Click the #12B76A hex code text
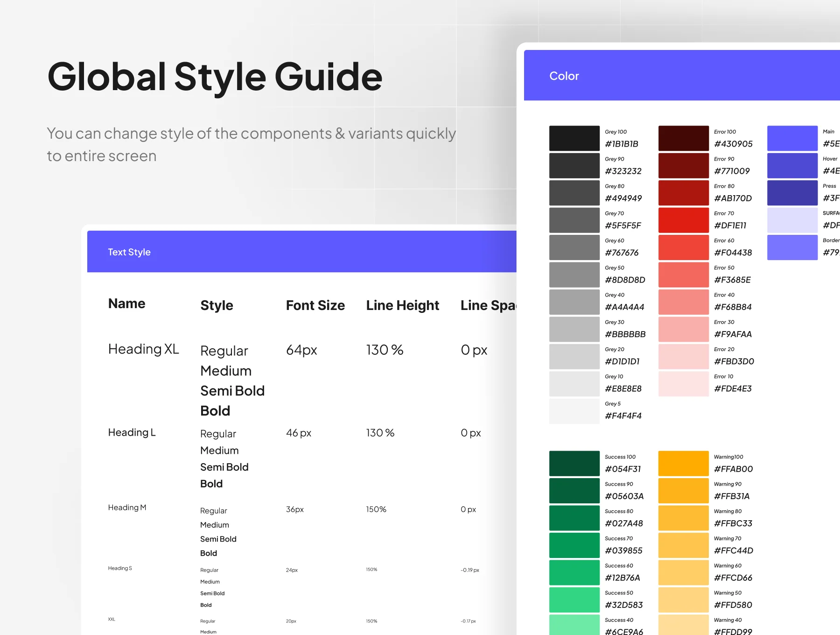The image size is (840, 635). click(x=623, y=578)
